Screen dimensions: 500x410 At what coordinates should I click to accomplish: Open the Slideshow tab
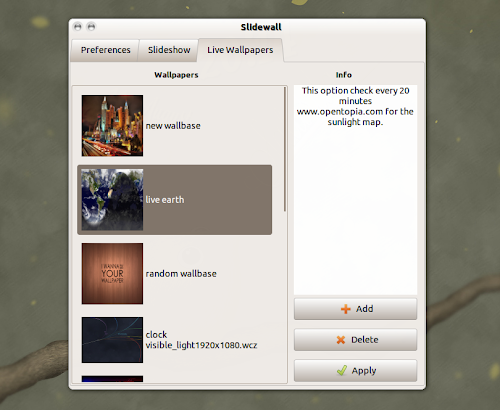169,50
